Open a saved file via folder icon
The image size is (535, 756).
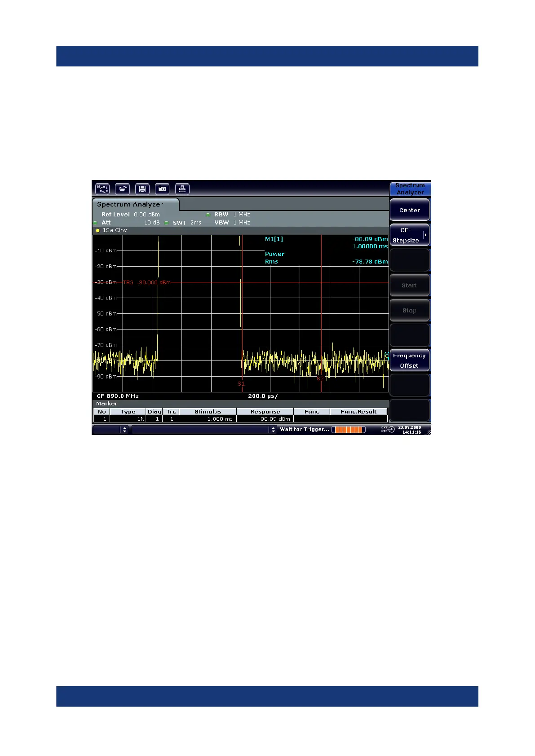click(122, 189)
